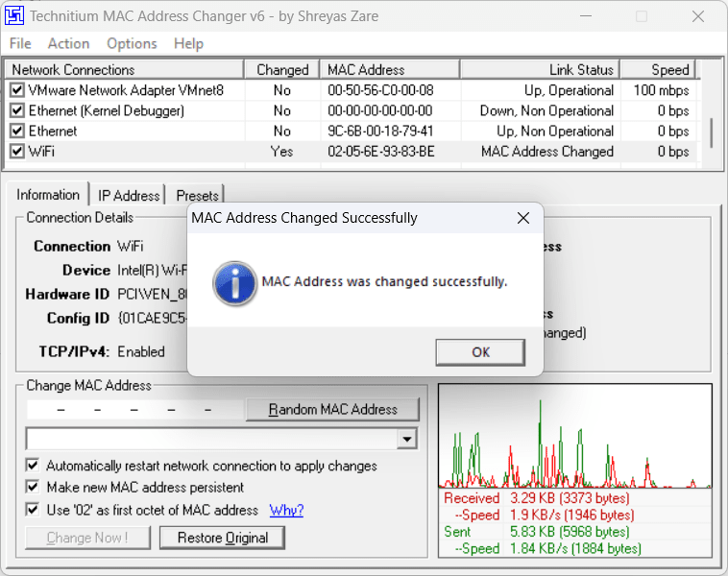Screen dimensions: 728x576
Task: Open the File menu
Action: [x=20, y=43]
